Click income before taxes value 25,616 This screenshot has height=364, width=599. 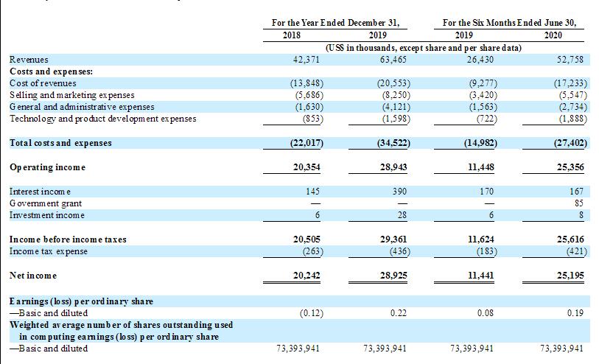(x=571, y=239)
